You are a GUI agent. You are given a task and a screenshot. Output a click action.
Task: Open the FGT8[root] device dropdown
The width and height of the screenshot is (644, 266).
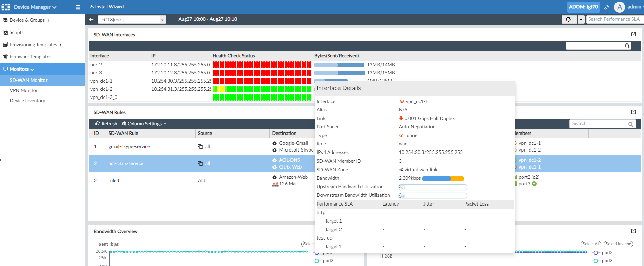(x=132, y=20)
